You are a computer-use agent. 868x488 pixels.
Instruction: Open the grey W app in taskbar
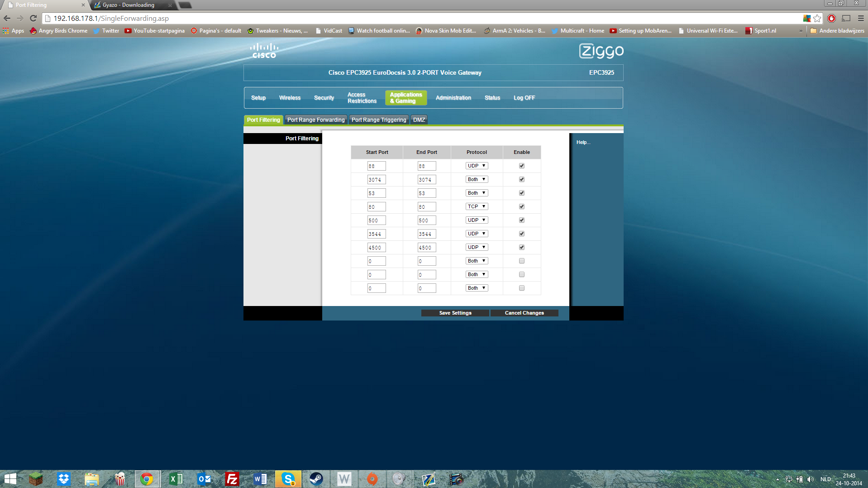(344, 479)
